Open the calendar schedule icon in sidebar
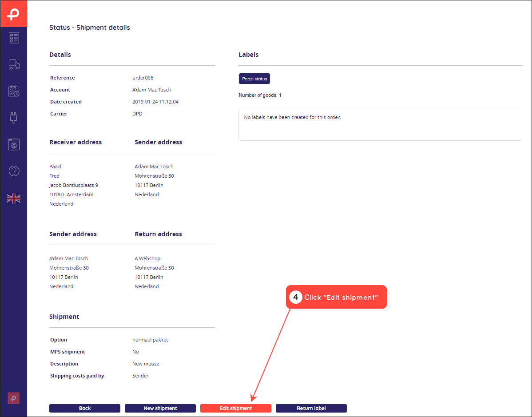 coord(14,91)
